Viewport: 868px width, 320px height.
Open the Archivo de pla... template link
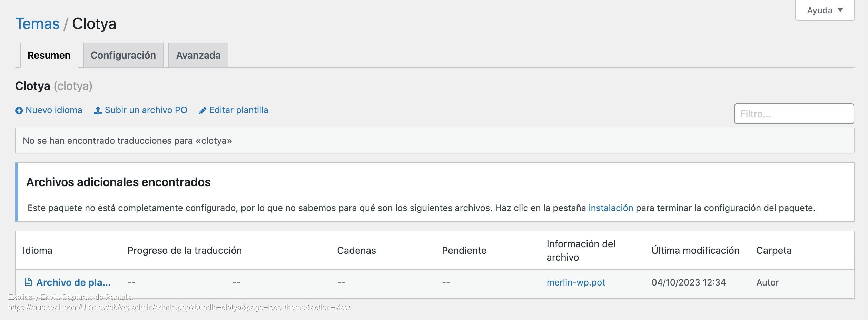coord(73,282)
